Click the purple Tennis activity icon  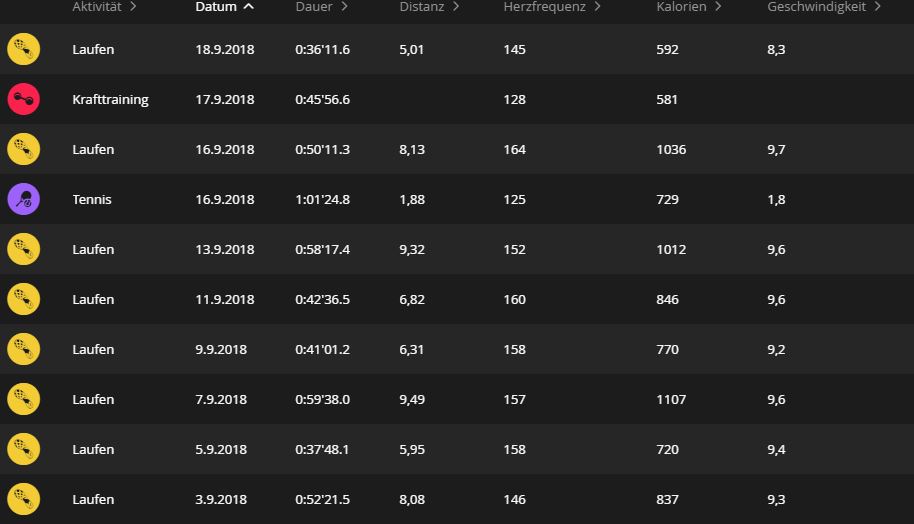[23, 199]
